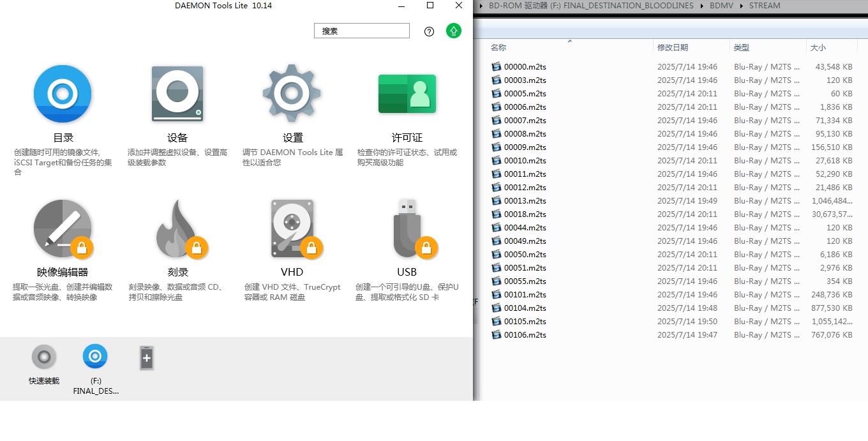868x441 pixels.
Task: Click the locked VHD disk icon
Action: 292,228
